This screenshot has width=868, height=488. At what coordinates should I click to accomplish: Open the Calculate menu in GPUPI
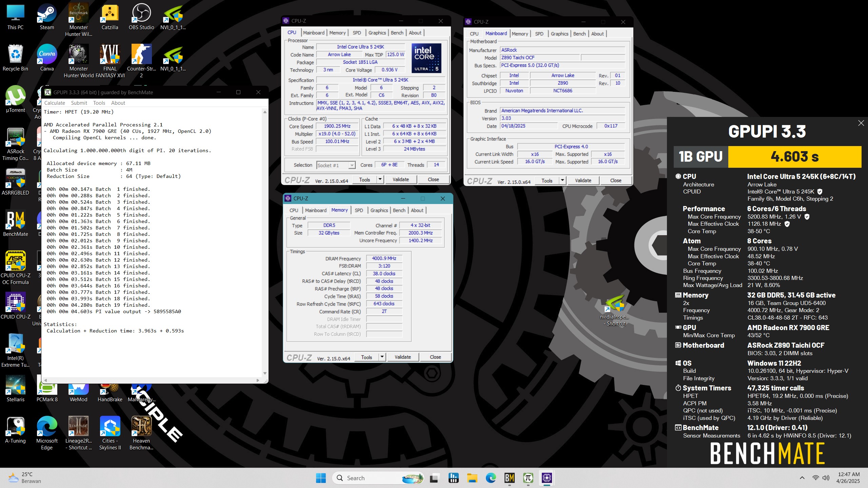point(55,103)
